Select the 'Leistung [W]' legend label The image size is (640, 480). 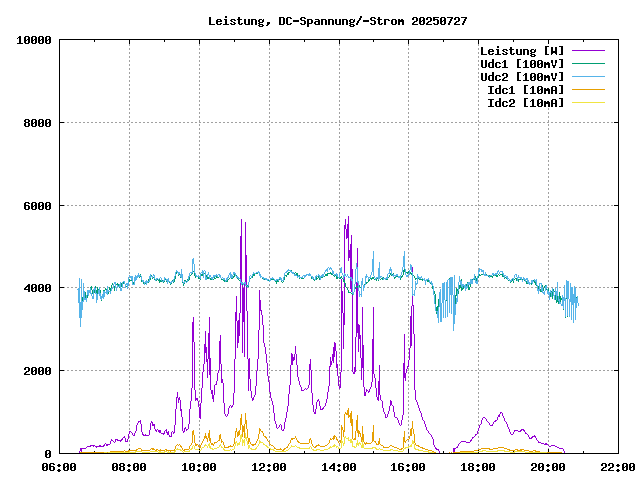point(521,51)
